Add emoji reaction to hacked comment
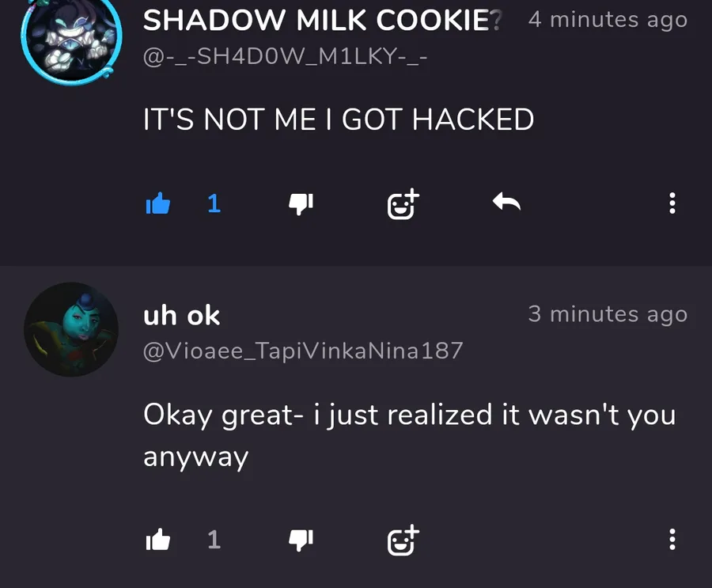The image size is (712, 588). [x=403, y=203]
